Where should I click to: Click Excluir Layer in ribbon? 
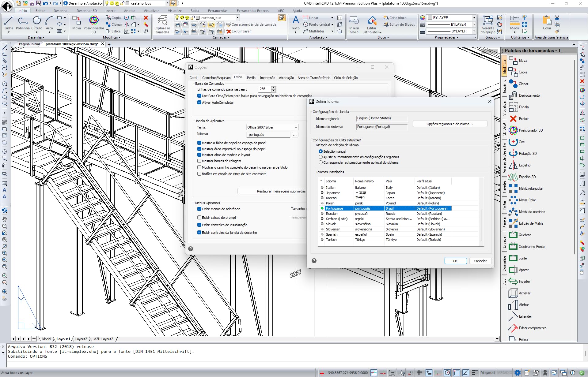tap(238, 31)
